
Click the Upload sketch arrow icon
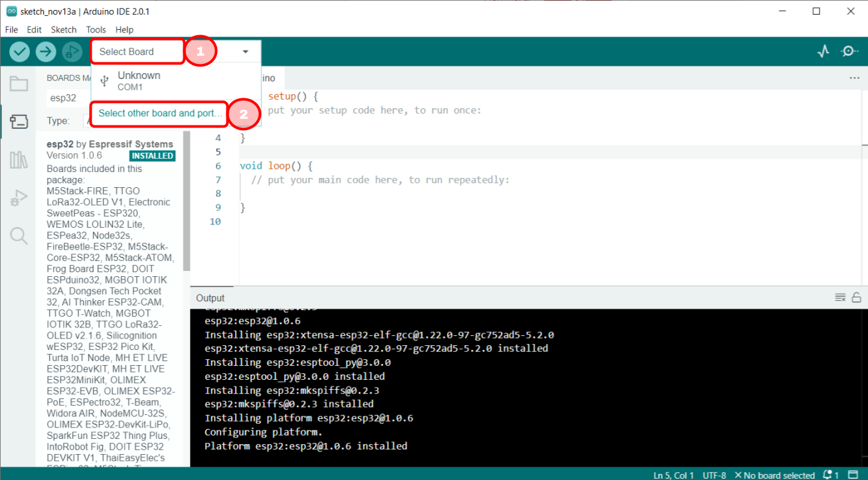(46, 51)
